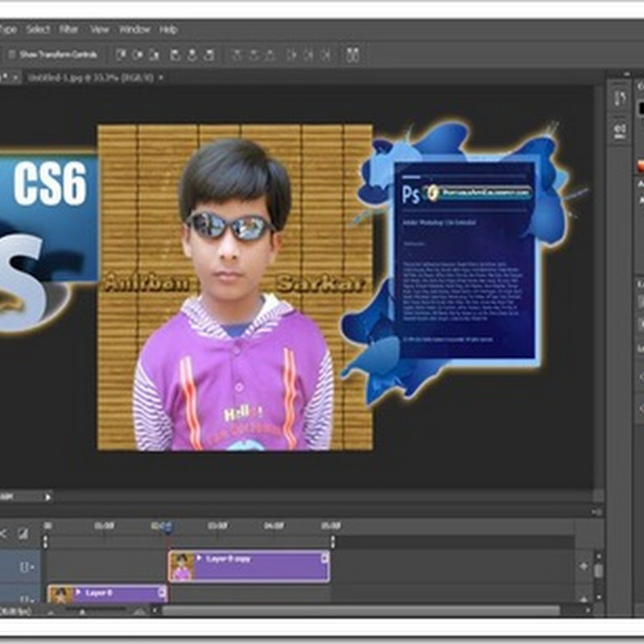This screenshot has height=644, width=644.
Task: Click the Auto-Align Layers icon in options bar
Action: click(352, 55)
